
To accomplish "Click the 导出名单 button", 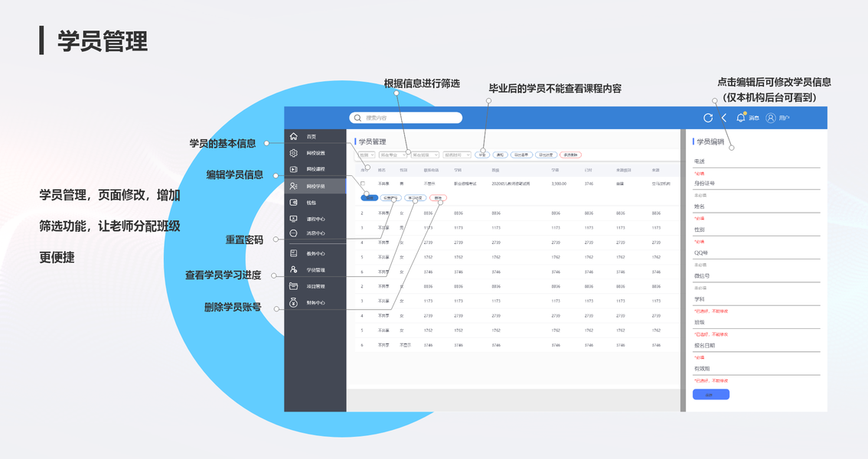I will 521,155.
